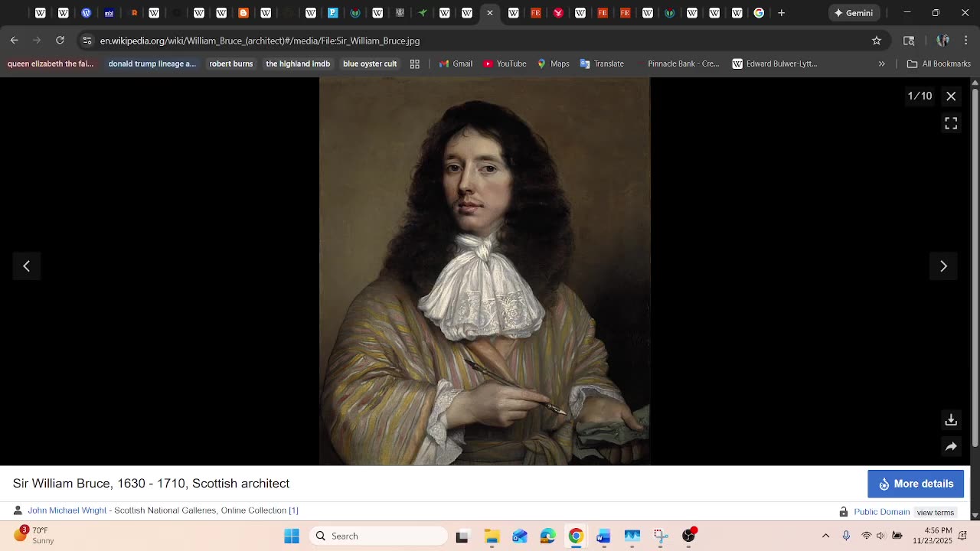Image resolution: width=980 pixels, height=551 pixels.
Task: Open the Maps bookmark
Action: tap(554, 64)
